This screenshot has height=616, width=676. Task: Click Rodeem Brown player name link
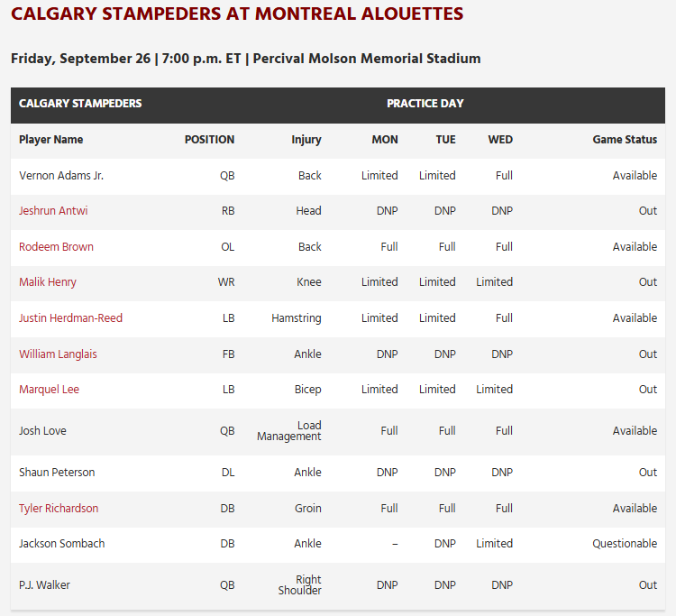click(x=56, y=247)
